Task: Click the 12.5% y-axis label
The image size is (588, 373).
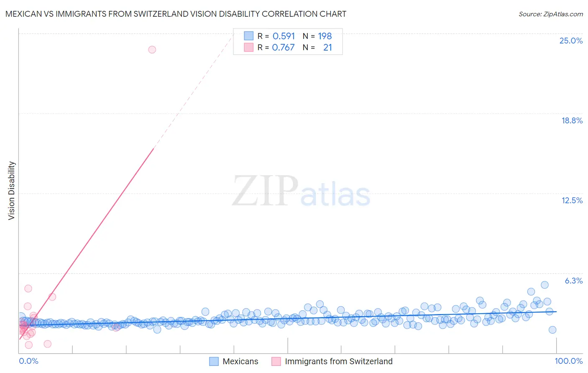Action: point(572,200)
